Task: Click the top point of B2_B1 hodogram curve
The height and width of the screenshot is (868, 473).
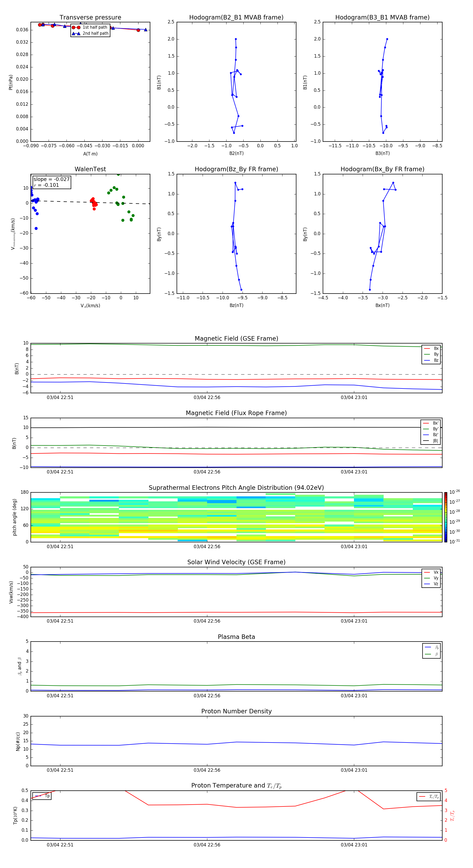Action: 236,39
